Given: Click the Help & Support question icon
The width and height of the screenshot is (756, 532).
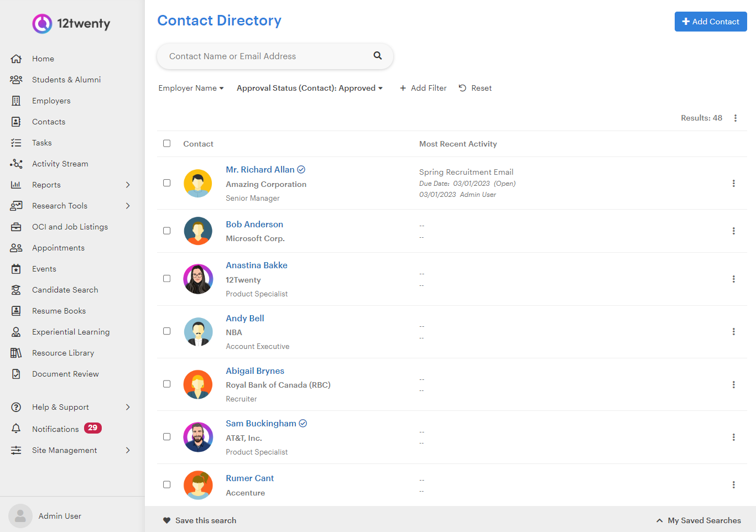Looking at the screenshot, I should 16,407.
